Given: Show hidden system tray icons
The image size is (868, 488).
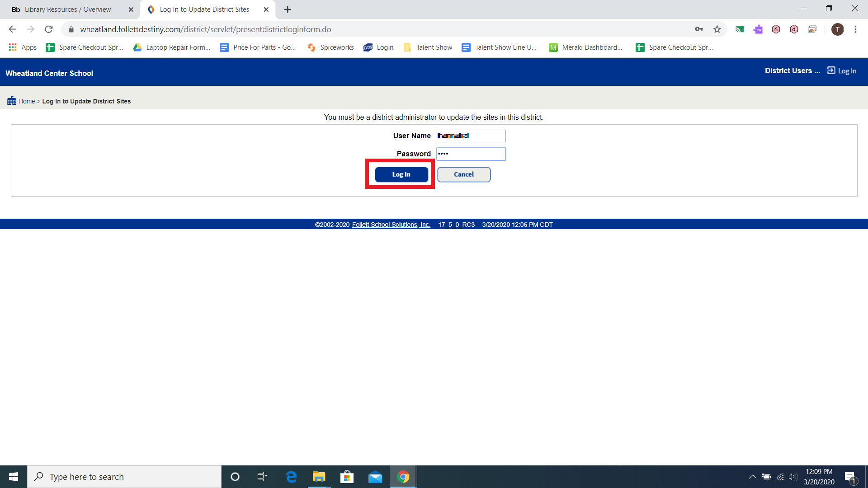Looking at the screenshot, I should click(752, 477).
